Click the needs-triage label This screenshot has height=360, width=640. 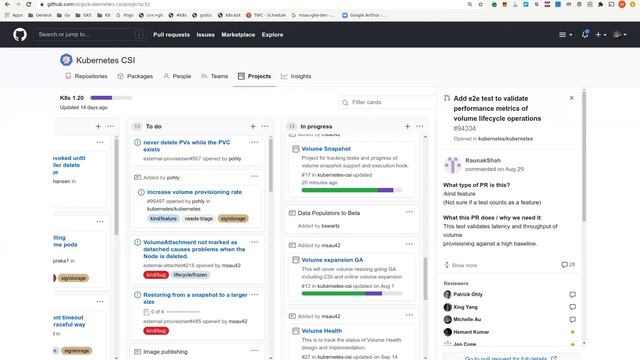(199, 219)
